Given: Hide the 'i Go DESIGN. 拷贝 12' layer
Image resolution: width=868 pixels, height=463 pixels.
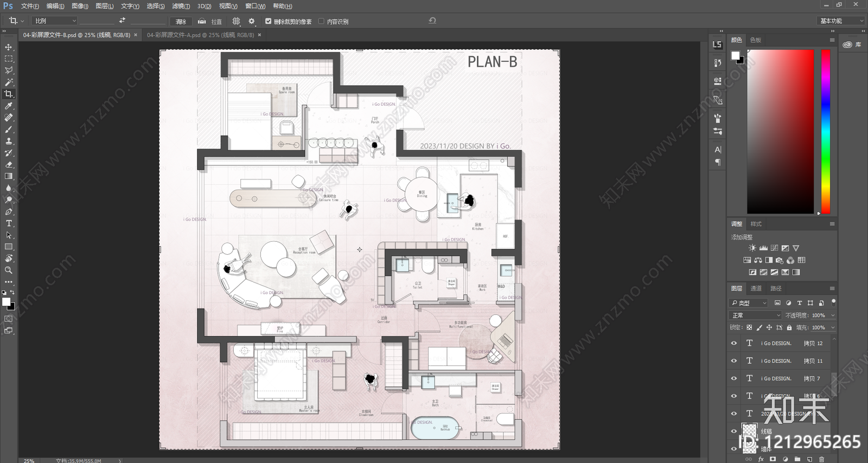Looking at the screenshot, I should click(x=734, y=343).
